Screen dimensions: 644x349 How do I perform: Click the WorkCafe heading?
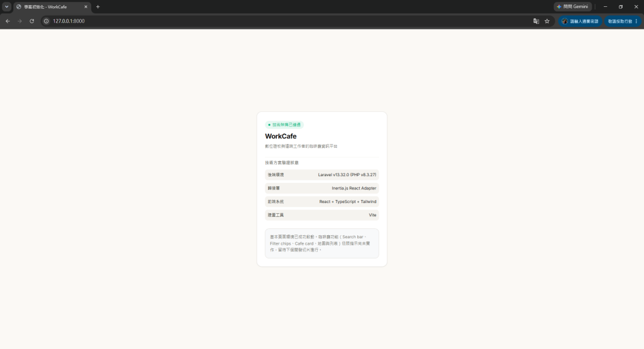coord(280,136)
